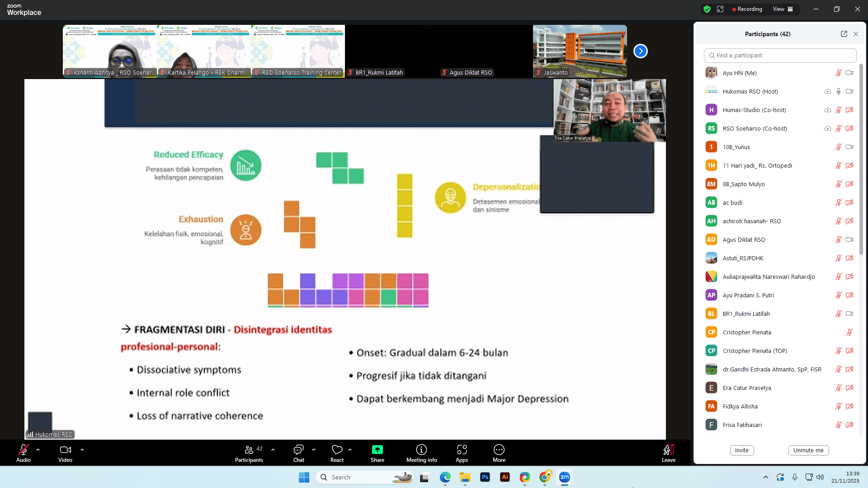Open the View menu in title bar

tap(783, 9)
